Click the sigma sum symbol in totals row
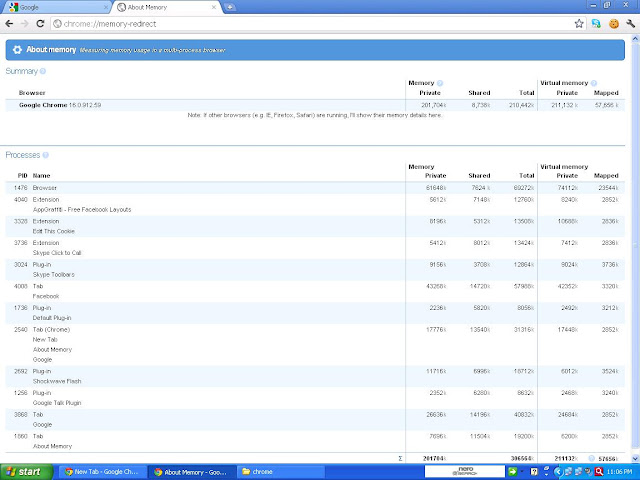Image resolution: width=640 pixels, height=480 pixels. point(400,458)
